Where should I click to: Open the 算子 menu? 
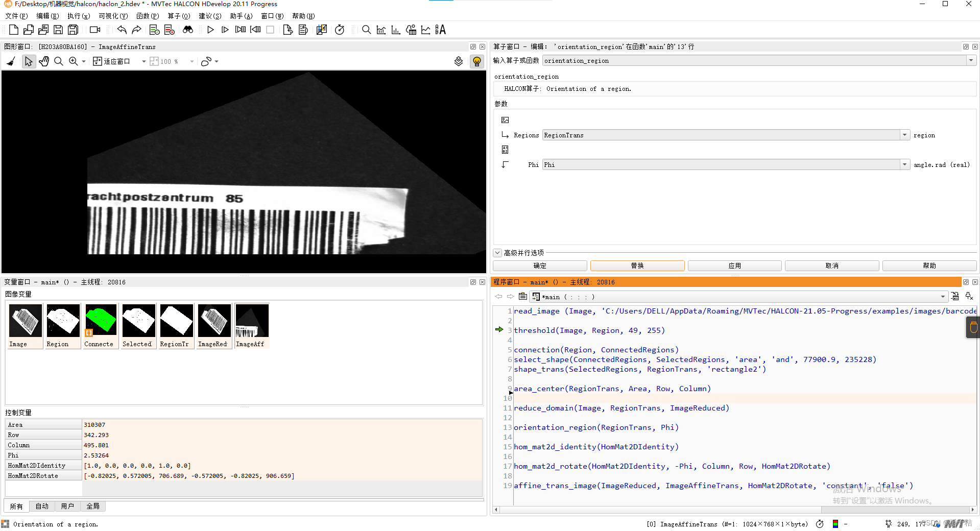179,16
